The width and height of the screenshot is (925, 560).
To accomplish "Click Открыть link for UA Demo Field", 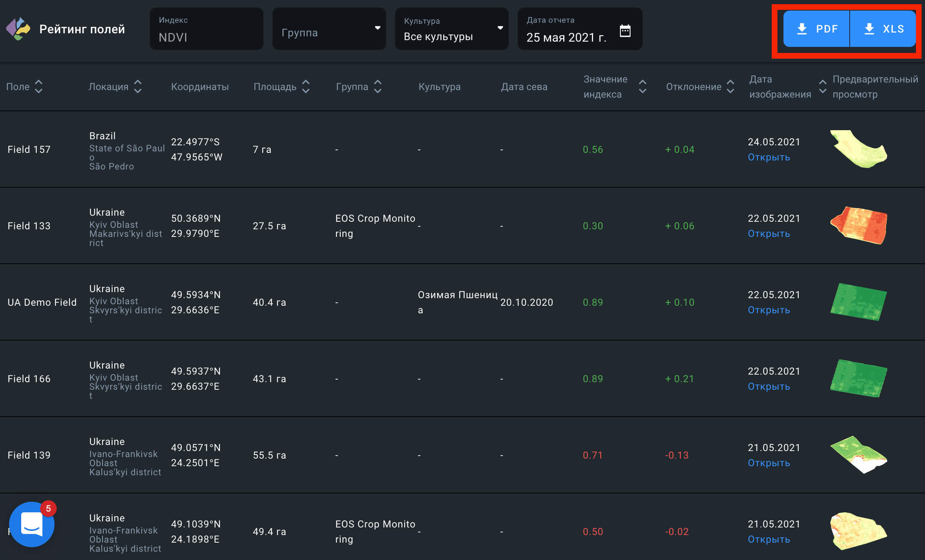I will pos(769,310).
